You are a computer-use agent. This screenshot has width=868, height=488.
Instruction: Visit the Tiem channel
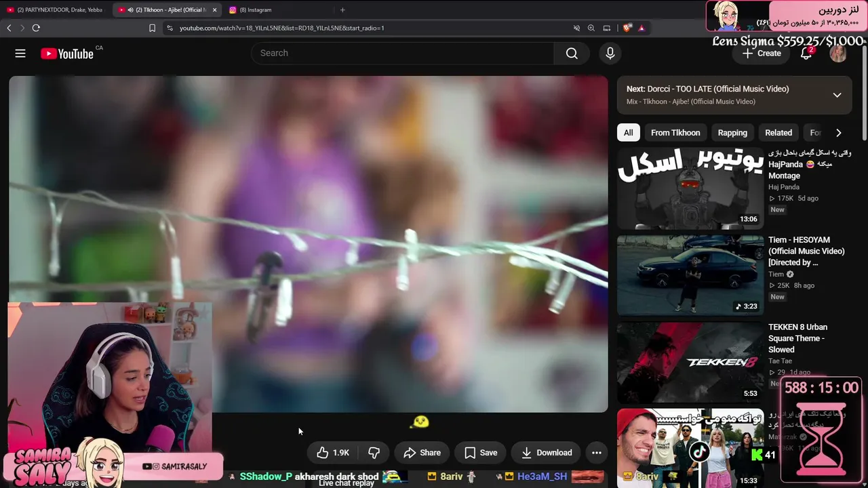pyautogui.click(x=776, y=274)
